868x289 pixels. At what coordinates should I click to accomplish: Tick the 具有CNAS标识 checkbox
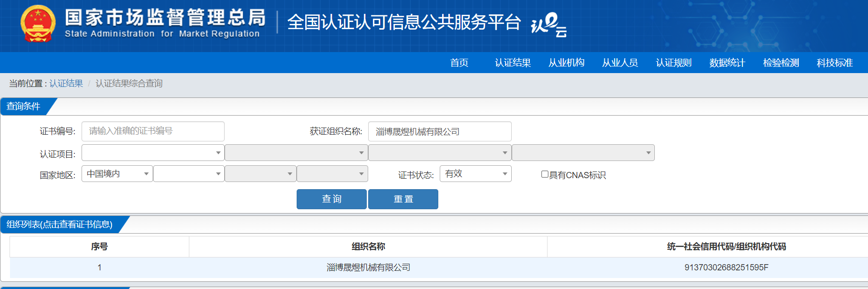pos(545,174)
